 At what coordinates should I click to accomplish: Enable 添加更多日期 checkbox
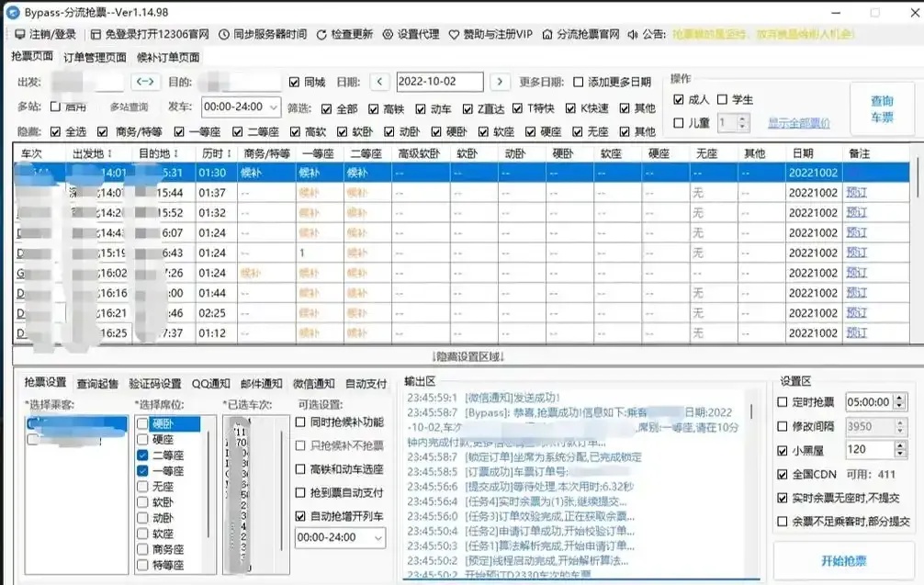[578, 82]
